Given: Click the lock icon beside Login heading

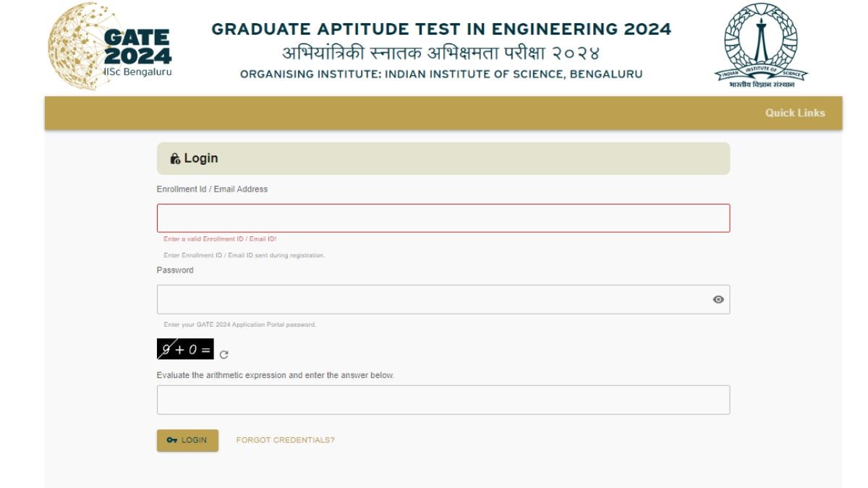Looking at the screenshot, I should (x=175, y=158).
